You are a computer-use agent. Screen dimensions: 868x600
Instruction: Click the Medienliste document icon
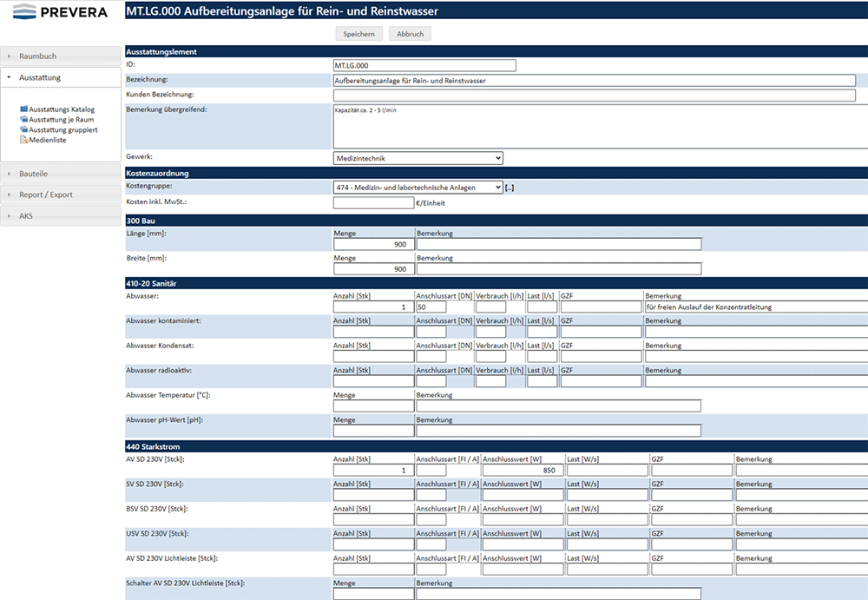coord(23,140)
